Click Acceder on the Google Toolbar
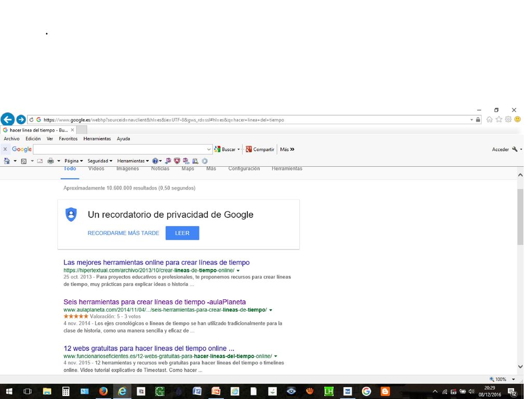The width and height of the screenshot is (532, 399). click(500, 149)
